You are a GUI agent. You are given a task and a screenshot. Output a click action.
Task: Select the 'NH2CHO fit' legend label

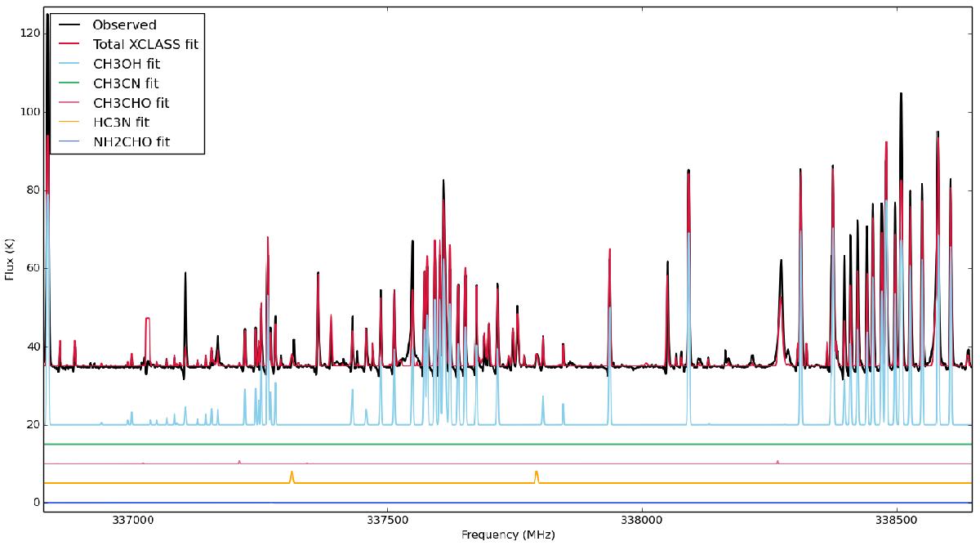[131, 142]
